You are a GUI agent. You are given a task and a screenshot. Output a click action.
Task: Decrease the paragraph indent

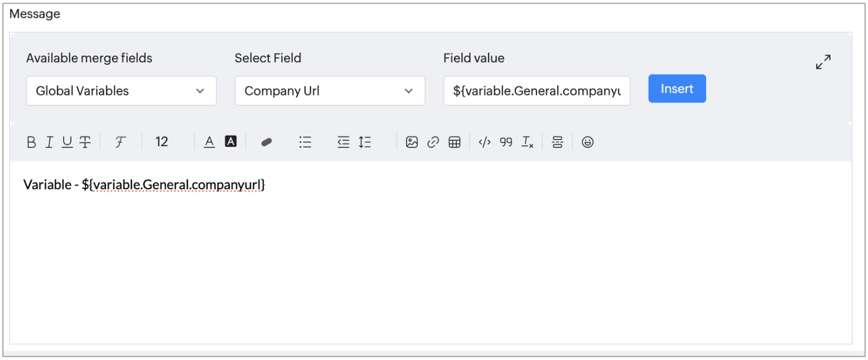point(343,142)
